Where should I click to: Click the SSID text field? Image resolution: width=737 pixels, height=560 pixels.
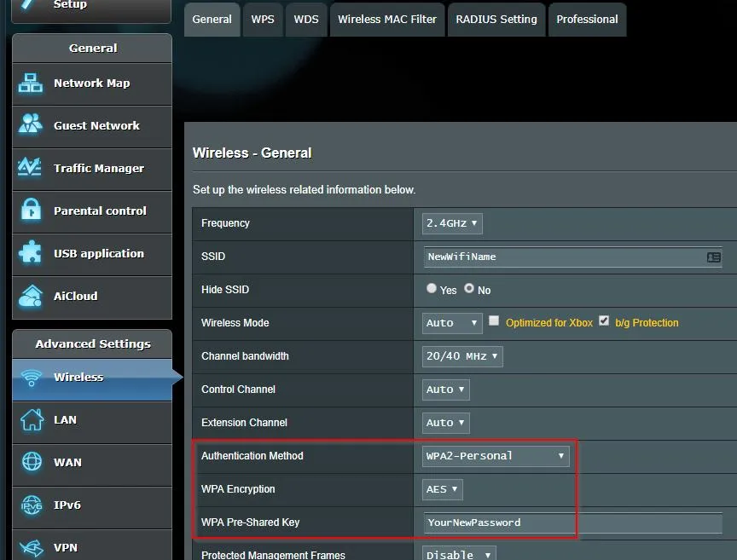[572, 257]
